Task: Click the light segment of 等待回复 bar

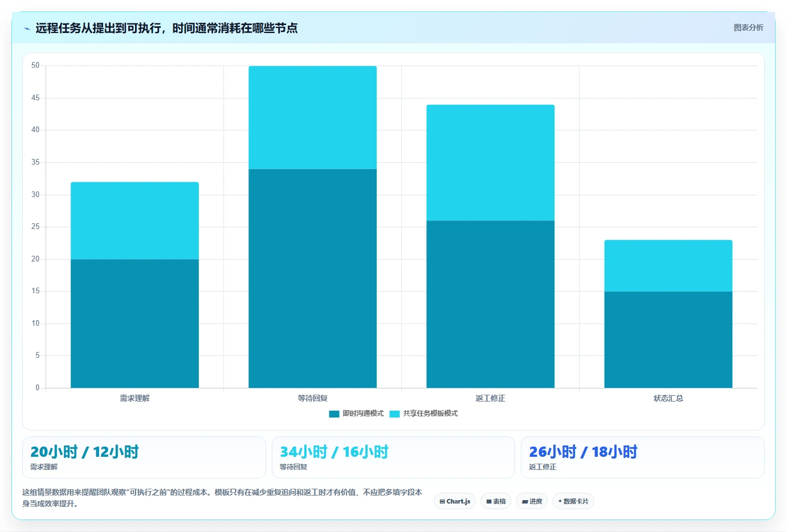Action: click(x=312, y=117)
